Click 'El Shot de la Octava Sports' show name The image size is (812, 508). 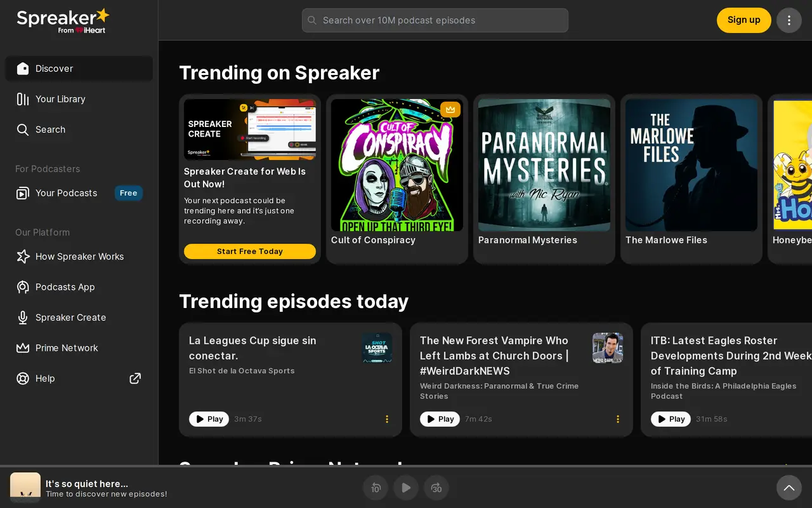pyautogui.click(x=242, y=371)
